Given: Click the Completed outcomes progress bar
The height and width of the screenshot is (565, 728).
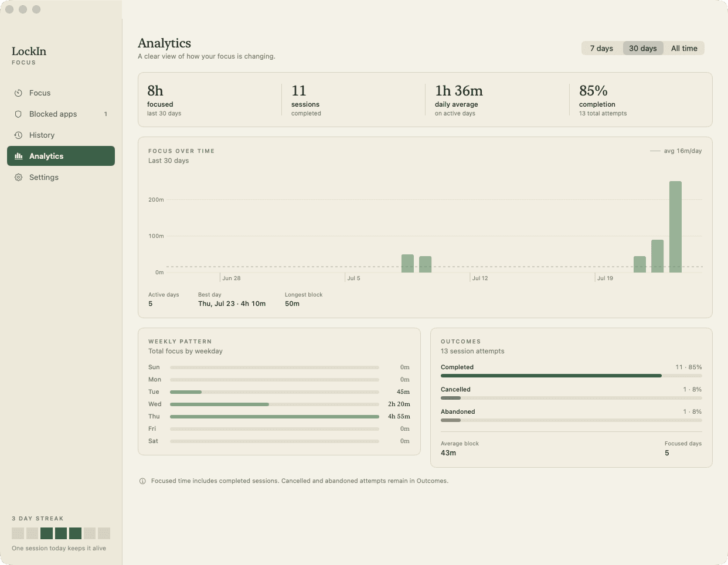Looking at the screenshot, I should coord(571,376).
